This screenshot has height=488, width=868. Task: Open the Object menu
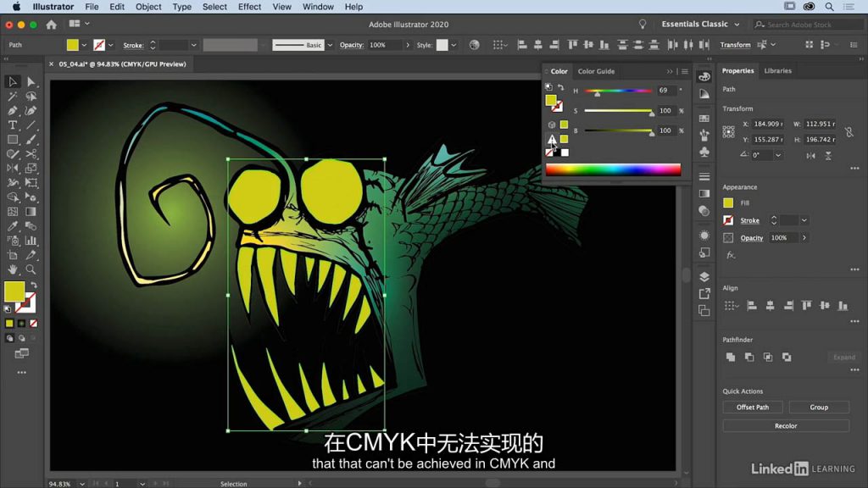pyautogui.click(x=148, y=7)
